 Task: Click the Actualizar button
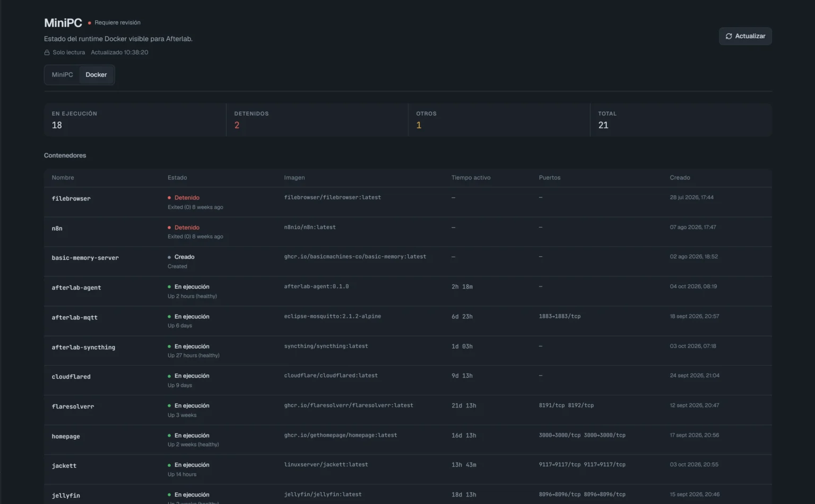point(745,36)
